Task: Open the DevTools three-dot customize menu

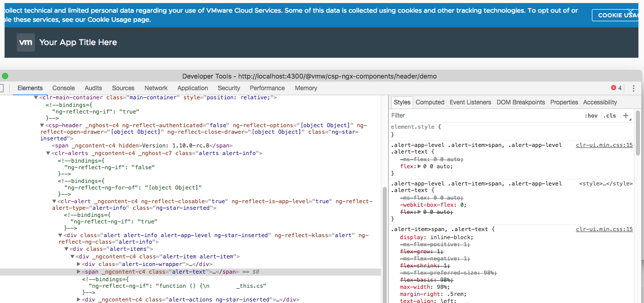Action: [633, 88]
